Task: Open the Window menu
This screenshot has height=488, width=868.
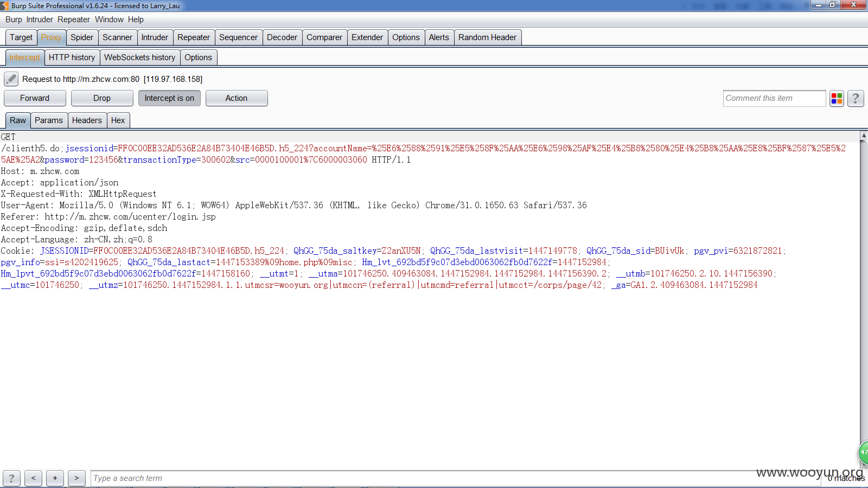Action: pyautogui.click(x=109, y=20)
